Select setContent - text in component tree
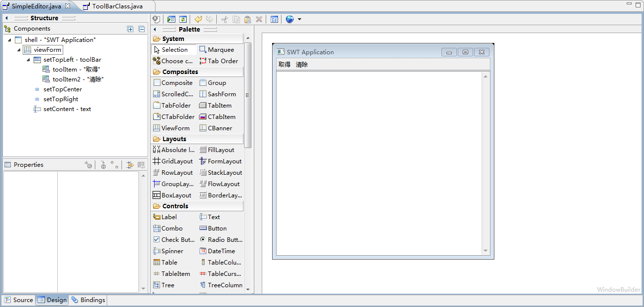This screenshot has height=307, width=644. (x=67, y=109)
